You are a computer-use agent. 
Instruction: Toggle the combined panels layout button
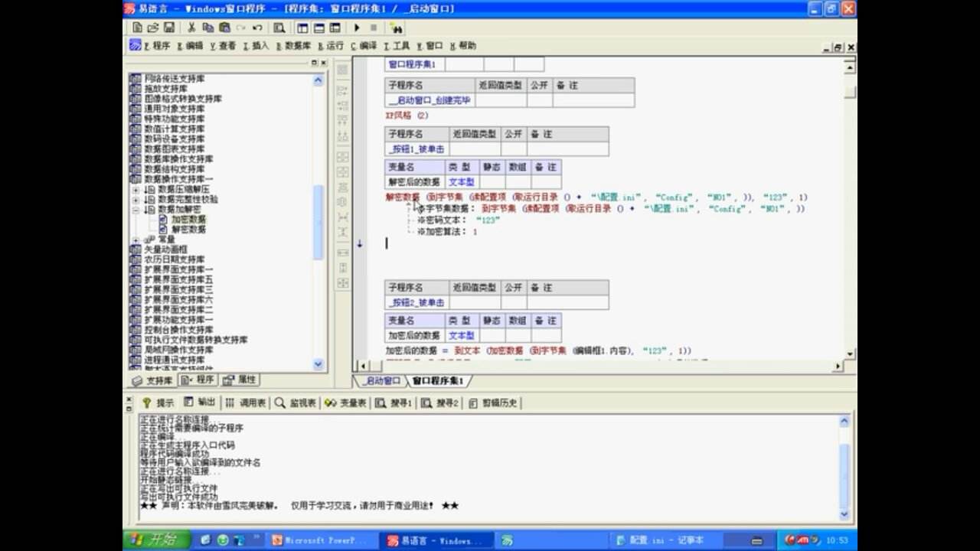click(335, 28)
